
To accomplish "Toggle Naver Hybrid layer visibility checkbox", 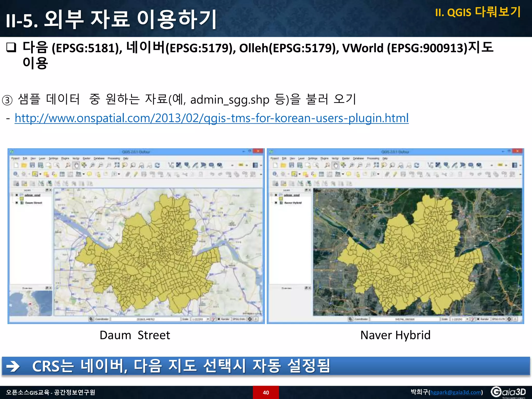I will pyautogui.click(x=276, y=203).
